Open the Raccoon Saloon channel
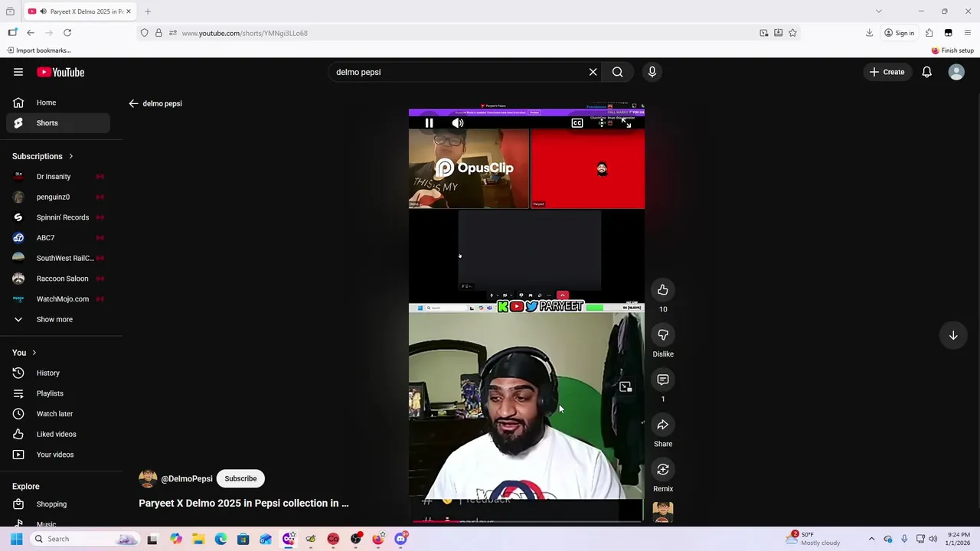The image size is (980, 551). pyautogui.click(x=58, y=279)
